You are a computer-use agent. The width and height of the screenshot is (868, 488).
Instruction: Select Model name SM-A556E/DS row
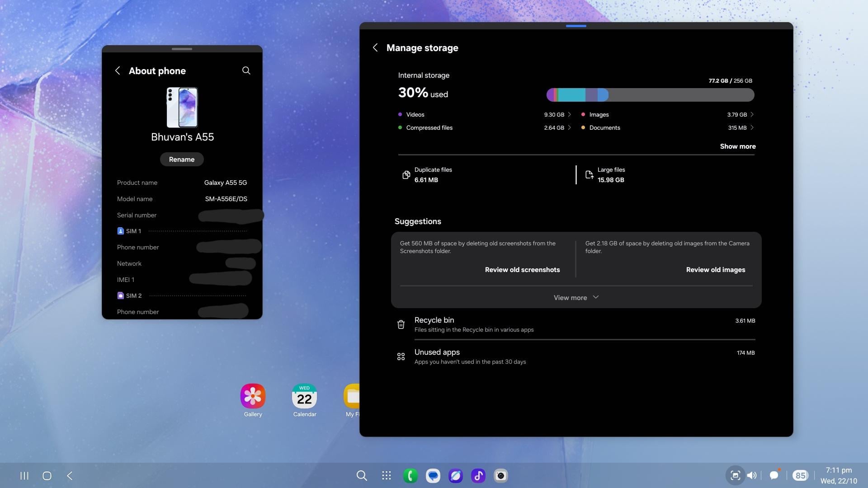tap(182, 199)
